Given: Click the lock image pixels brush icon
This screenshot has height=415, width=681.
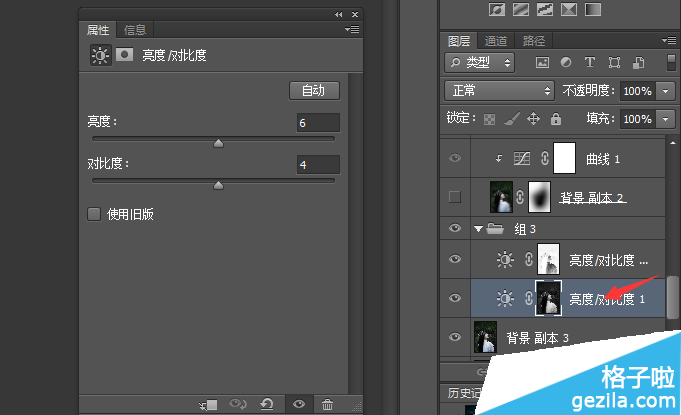Looking at the screenshot, I should [x=510, y=118].
